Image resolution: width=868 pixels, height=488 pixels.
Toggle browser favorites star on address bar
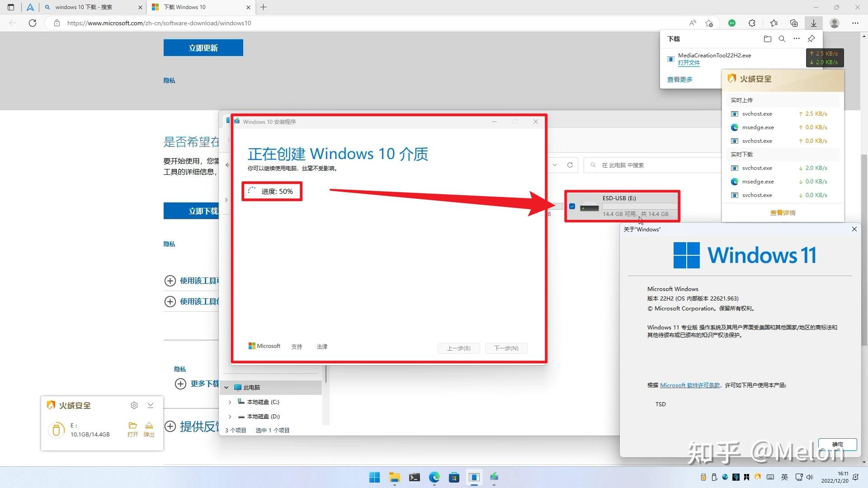(x=709, y=23)
